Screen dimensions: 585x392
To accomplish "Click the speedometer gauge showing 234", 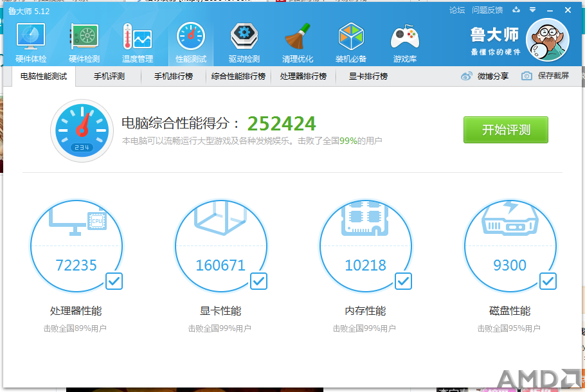I will [x=82, y=130].
